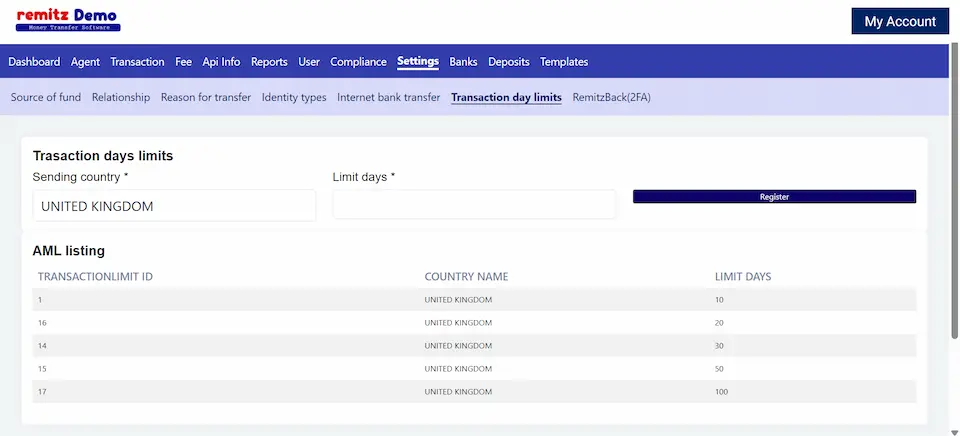Switch to RemitzBack(2FA) tab
960x436 pixels.
611,98
